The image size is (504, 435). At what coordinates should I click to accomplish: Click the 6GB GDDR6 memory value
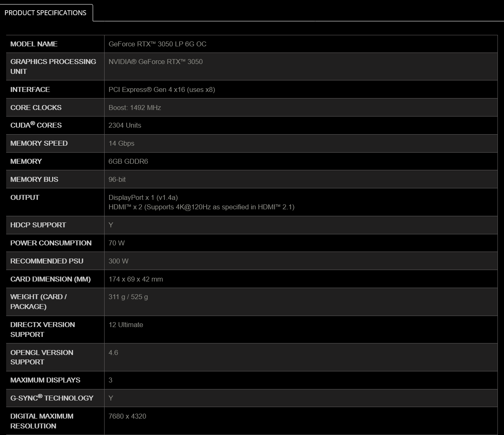pyautogui.click(x=128, y=161)
